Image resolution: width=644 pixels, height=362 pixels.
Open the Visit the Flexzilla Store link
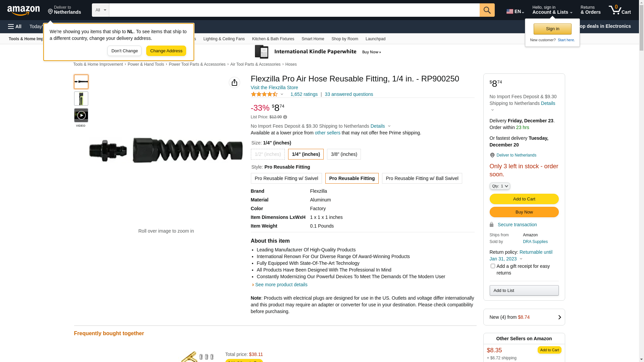click(274, 87)
